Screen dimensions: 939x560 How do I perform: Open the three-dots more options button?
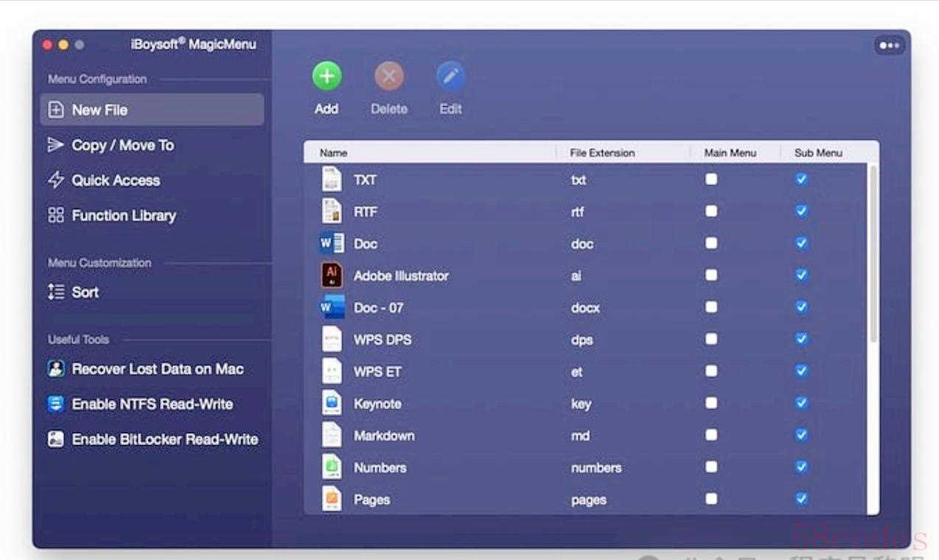889,46
